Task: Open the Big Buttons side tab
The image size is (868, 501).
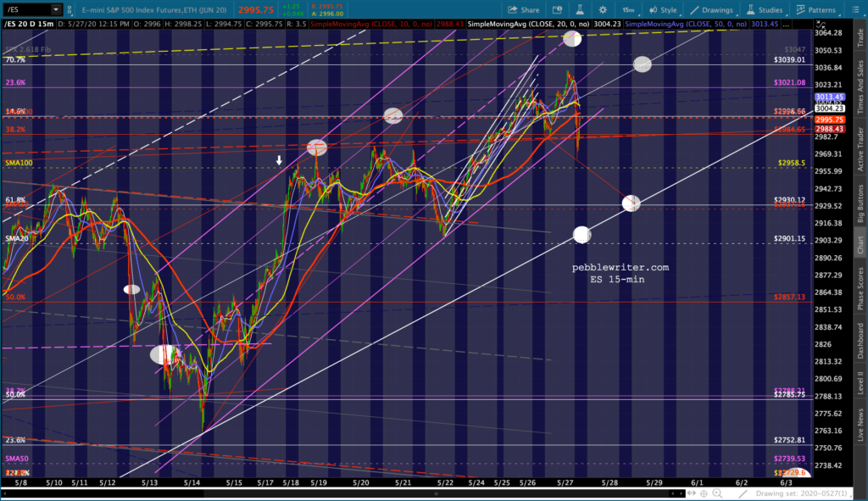Action: point(860,203)
